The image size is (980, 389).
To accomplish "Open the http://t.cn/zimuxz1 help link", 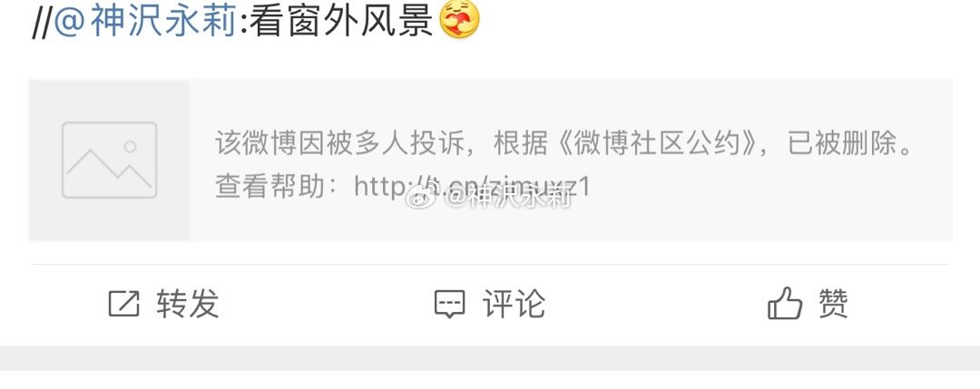I will (x=472, y=187).
